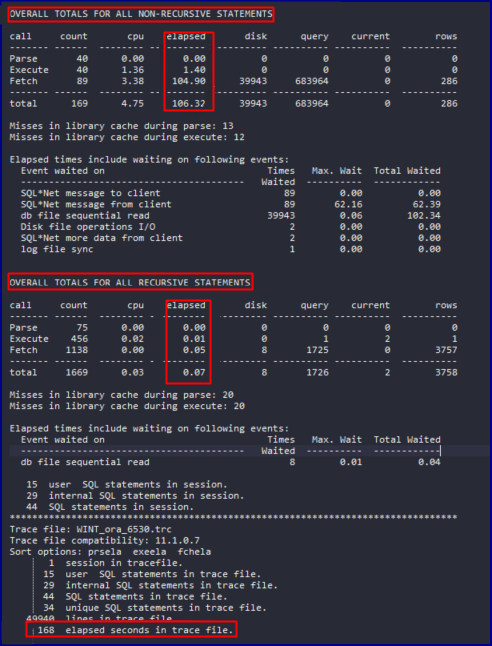Click the Disk file operations I/O event
Viewport: 492px width, 646px height.
(x=88, y=227)
